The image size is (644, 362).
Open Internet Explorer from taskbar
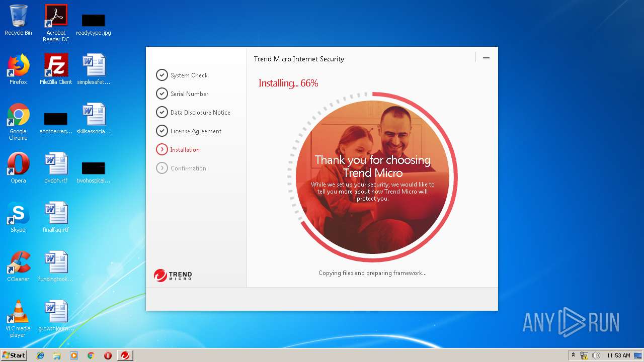40,355
